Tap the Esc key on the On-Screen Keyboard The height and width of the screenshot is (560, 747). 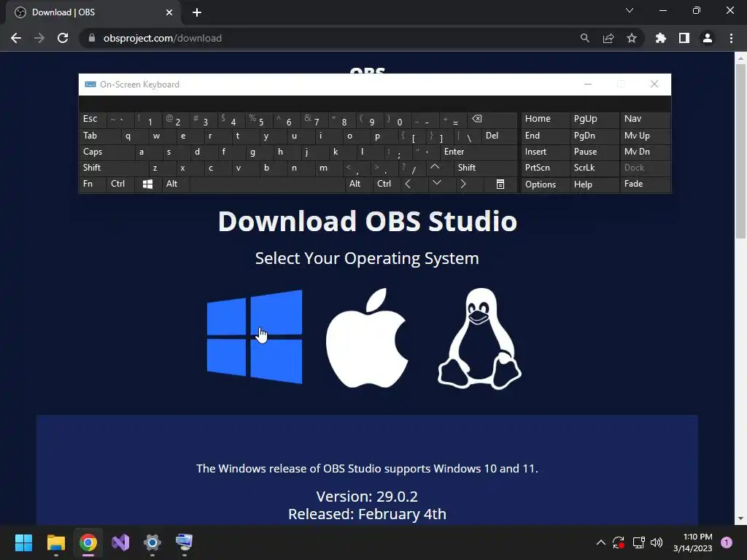[93, 120]
